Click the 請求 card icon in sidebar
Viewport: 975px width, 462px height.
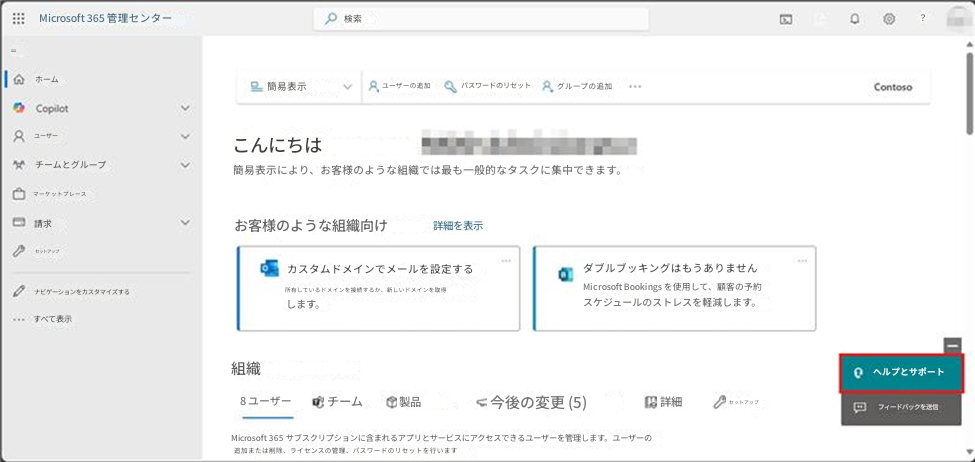pos(19,222)
